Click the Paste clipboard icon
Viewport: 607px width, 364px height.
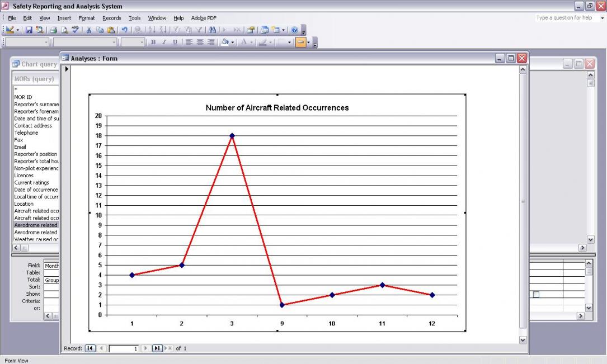111,30
